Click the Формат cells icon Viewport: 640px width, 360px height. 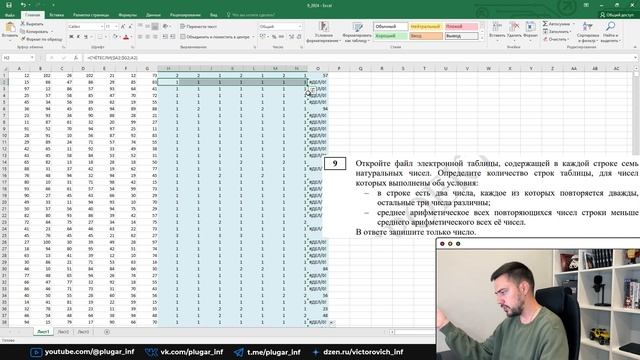click(530, 27)
